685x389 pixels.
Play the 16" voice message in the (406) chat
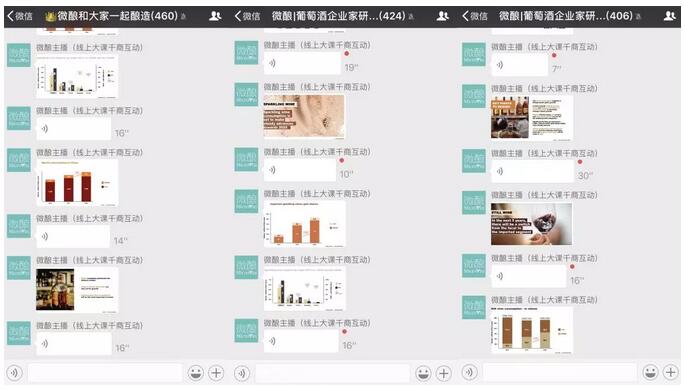pos(529,276)
